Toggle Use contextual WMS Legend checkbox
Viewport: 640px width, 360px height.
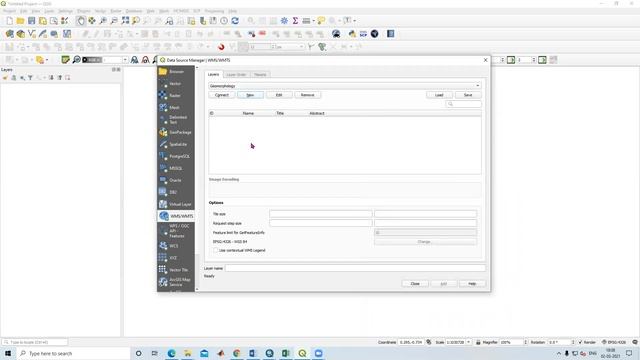click(x=216, y=251)
